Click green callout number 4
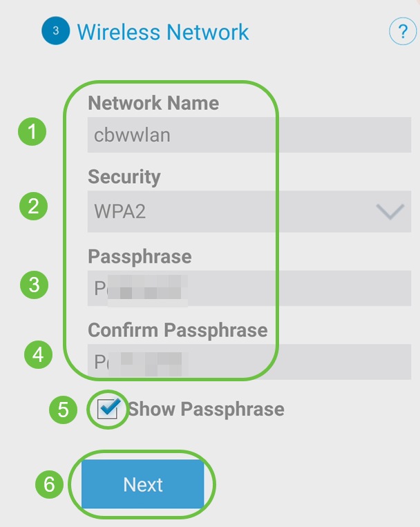This screenshot has width=420, height=527. [38, 355]
